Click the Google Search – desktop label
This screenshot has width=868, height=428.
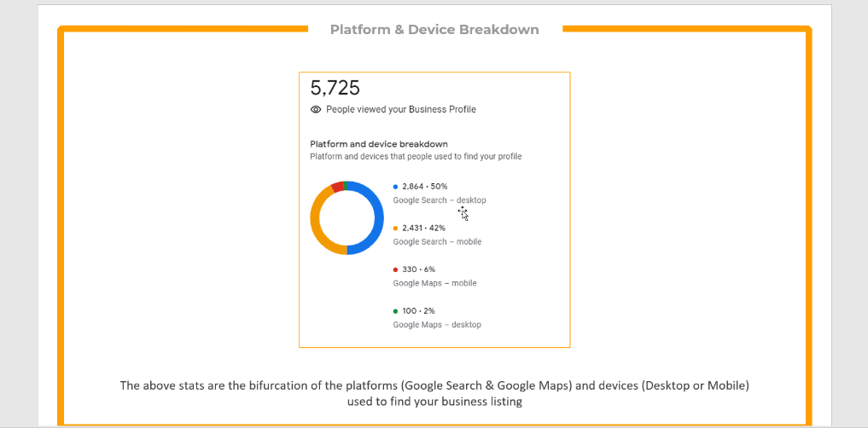[439, 200]
